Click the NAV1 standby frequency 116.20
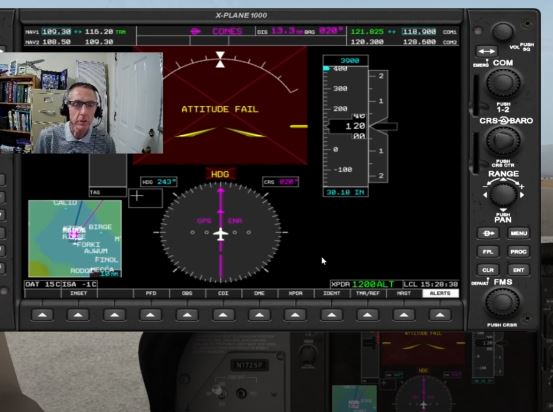Viewport: 553px width, 412px height. 99,32
